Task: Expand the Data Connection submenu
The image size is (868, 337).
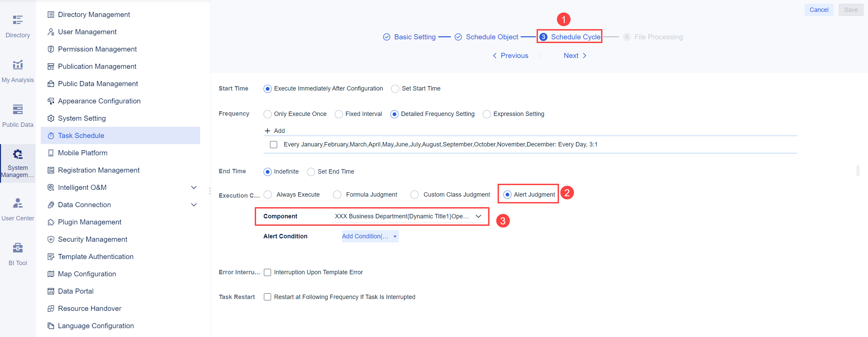Action: click(194, 205)
